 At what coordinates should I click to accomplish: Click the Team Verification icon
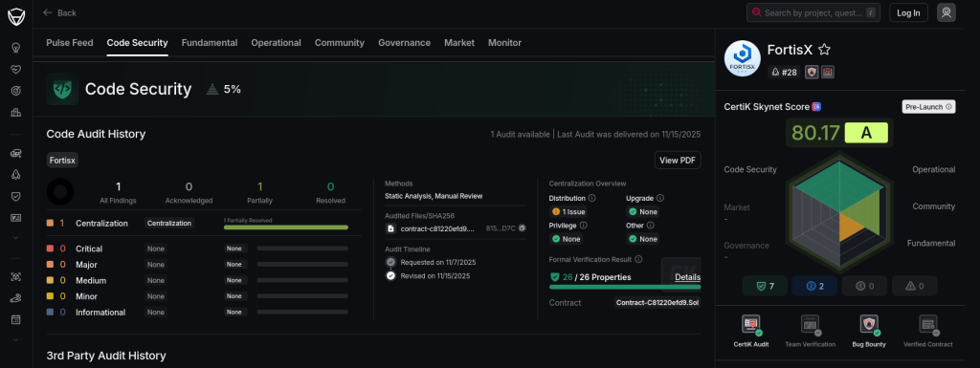pos(811,325)
